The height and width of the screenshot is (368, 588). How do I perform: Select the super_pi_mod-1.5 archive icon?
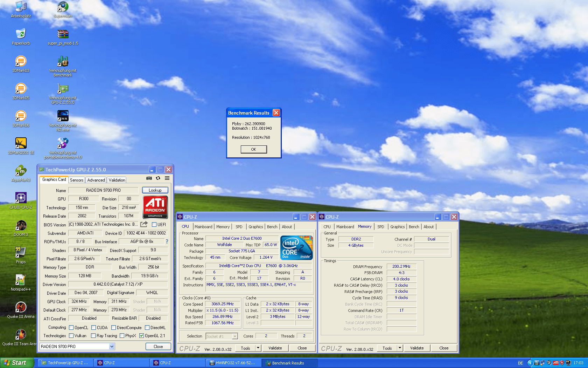(63, 37)
